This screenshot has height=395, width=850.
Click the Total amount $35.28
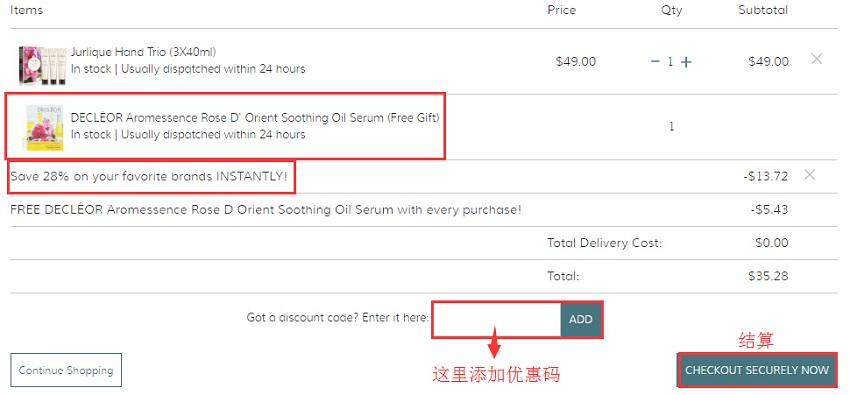[x=768, y=276]
